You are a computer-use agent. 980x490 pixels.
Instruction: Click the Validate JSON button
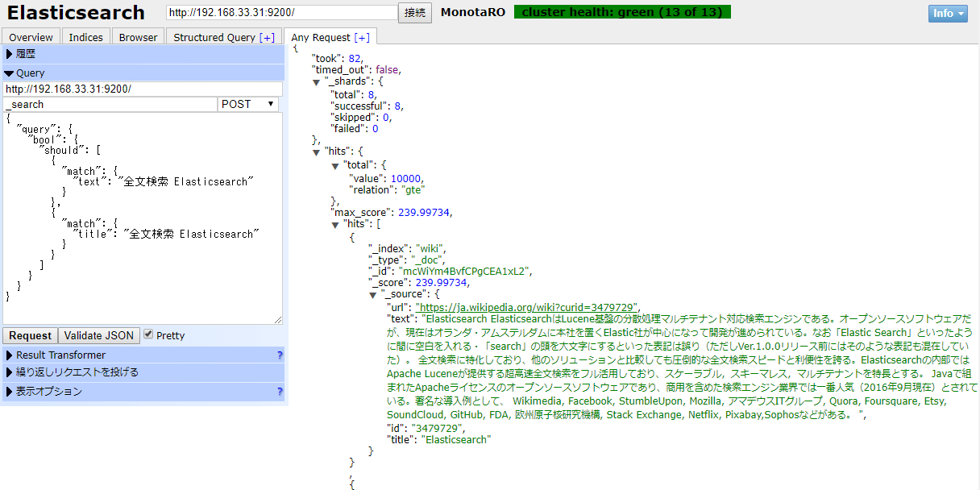98,335
